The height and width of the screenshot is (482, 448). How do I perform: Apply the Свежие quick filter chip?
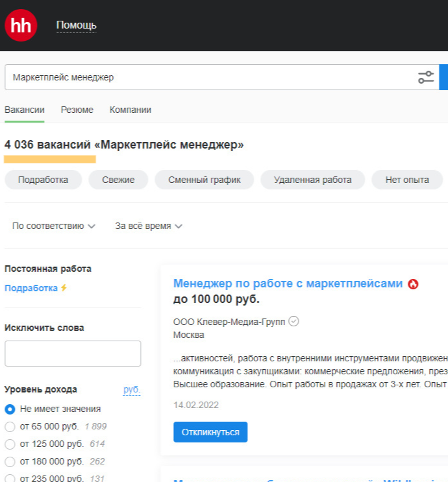click(118, 180)
